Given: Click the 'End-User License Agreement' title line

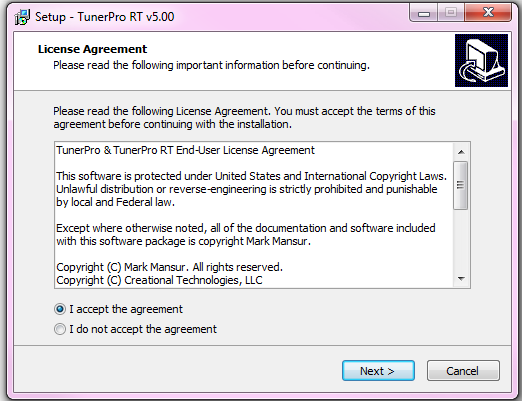Looking at the screenshot, I should point(185,150).
